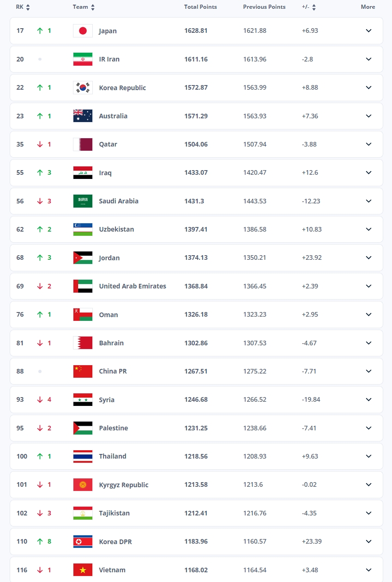Sort by the RK column arrows

[x=28, y=7]
